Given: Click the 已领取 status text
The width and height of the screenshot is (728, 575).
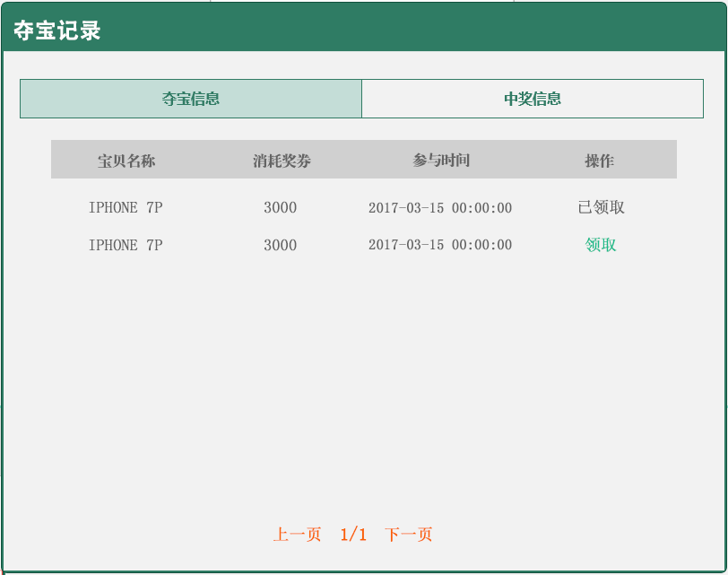Looking at the screenshot, I should tap(601, 207).
